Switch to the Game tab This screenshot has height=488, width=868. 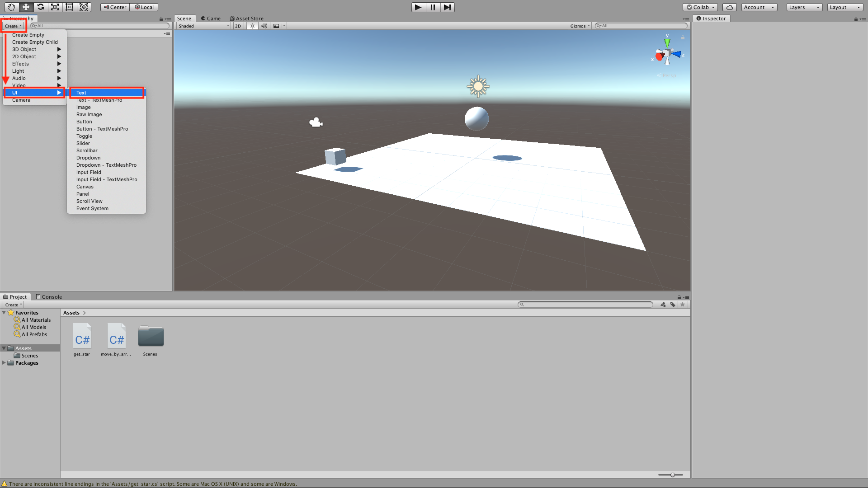(211, 19)
